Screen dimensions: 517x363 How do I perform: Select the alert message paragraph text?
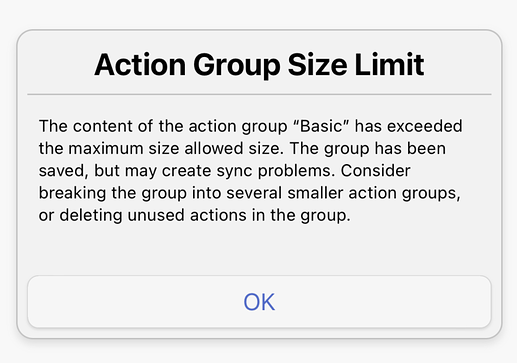[250, 171]
